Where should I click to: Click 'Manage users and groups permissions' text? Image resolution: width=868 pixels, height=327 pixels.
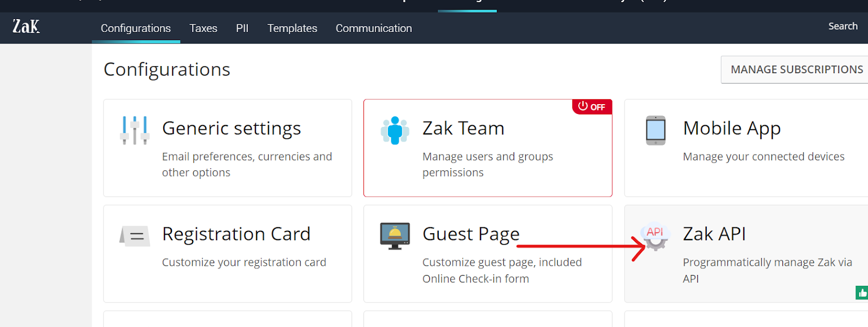[x=488, y=164]
